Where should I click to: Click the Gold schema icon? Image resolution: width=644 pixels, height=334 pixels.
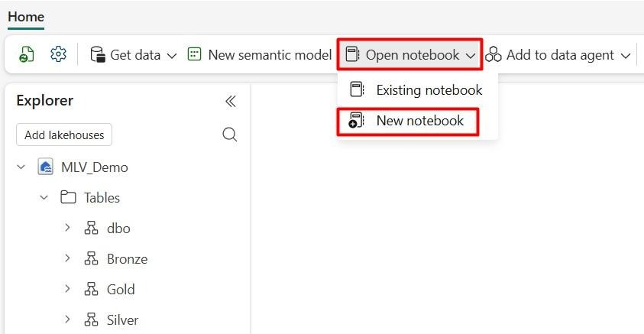92,290
